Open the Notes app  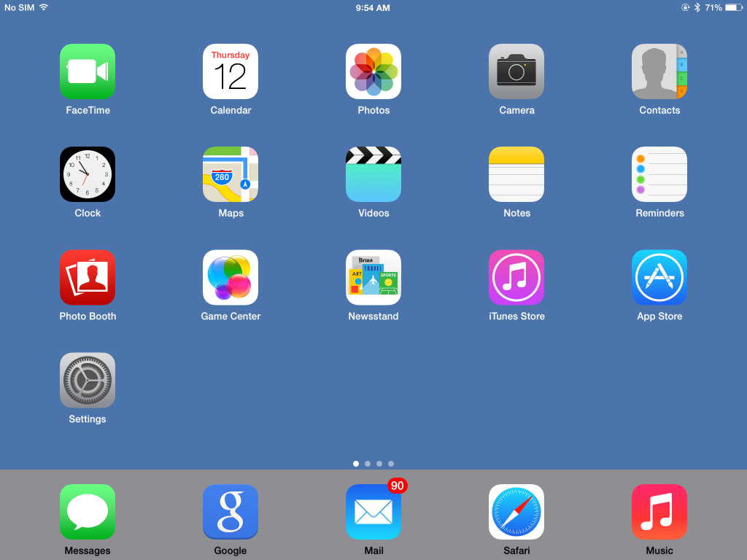[516, 174]
